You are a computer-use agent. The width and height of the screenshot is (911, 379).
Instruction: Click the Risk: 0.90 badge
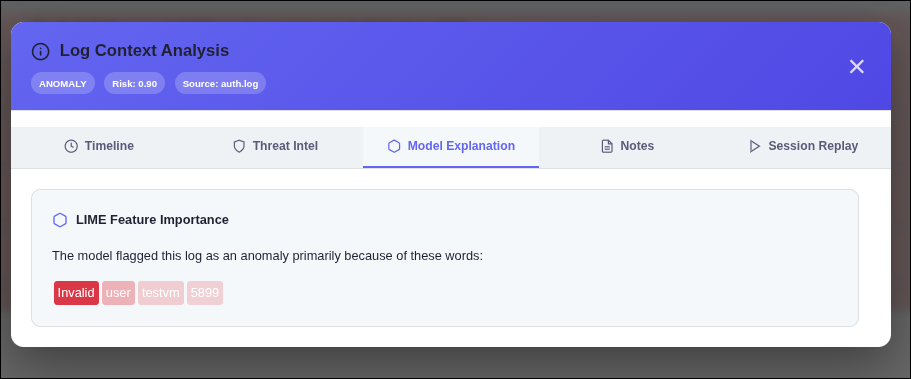(135, 83)
